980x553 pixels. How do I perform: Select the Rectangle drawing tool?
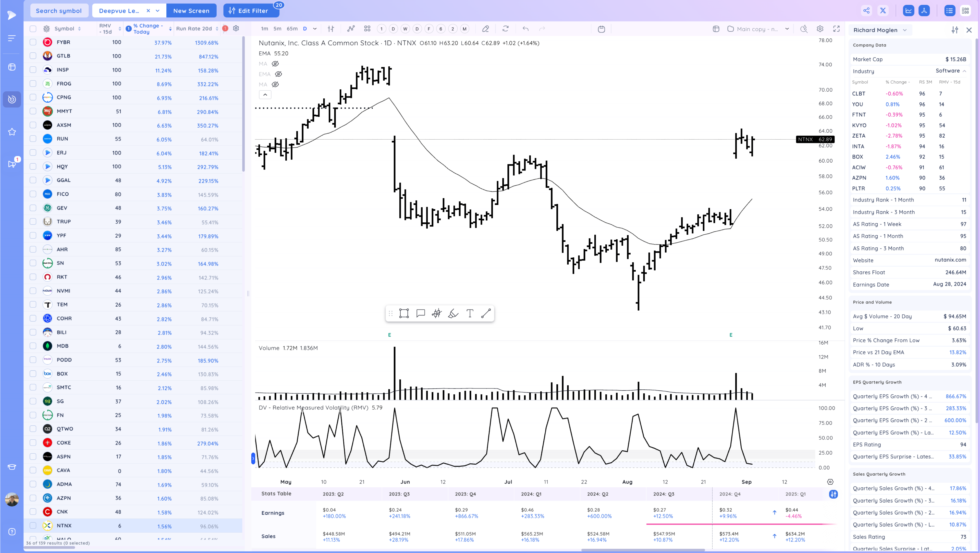[404, 313]
